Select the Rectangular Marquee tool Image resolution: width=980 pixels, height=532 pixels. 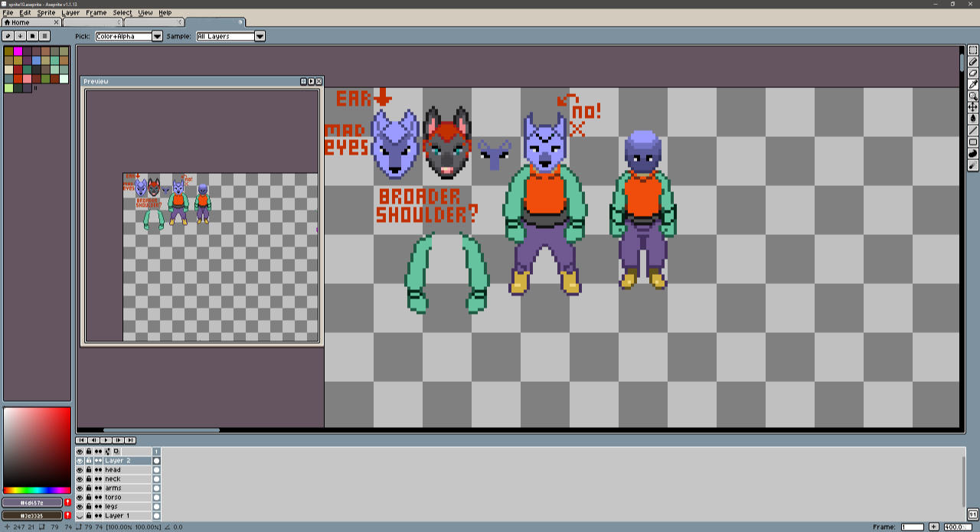point(973,51)
